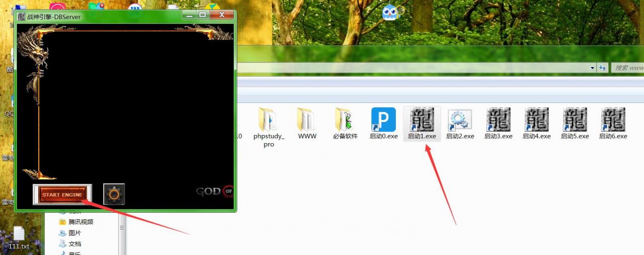Viewport: 644px width, 255px height.
Task: Maximize the 战神引擎-DBServer window
Action: point(202,15)
